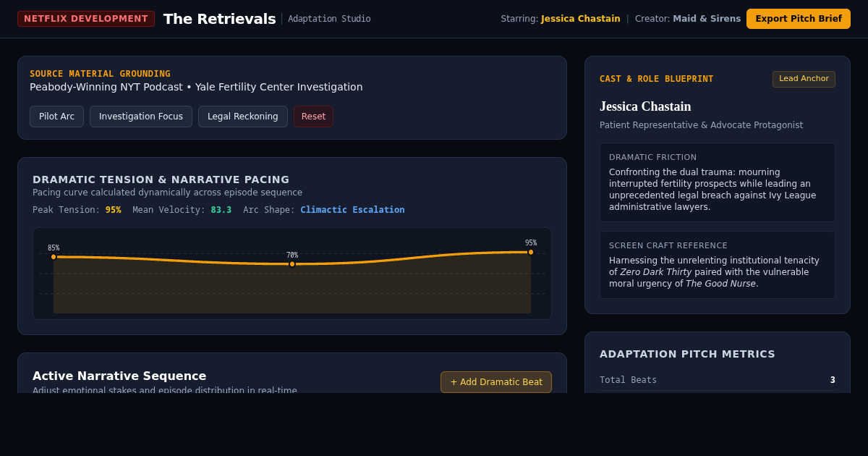The image size is (868, 456).
Task: Click the Jessica Chastain cast card name
Action: point(645,106)
